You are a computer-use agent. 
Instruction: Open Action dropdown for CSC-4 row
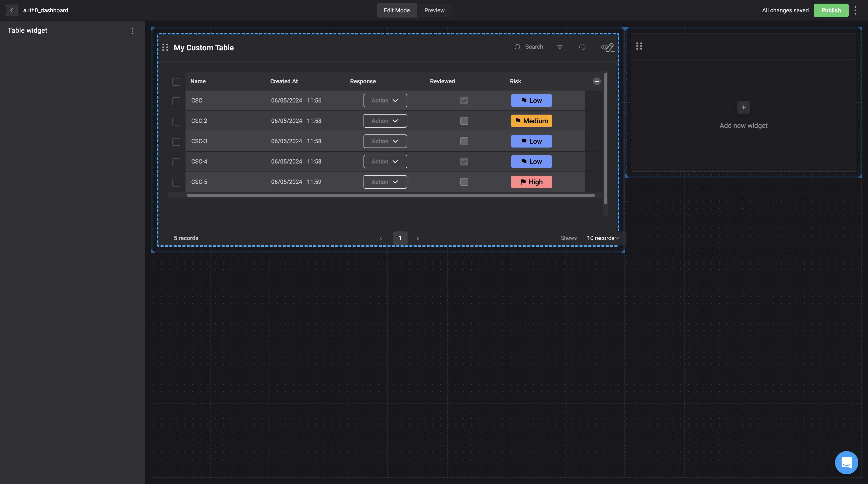[385, 161]
